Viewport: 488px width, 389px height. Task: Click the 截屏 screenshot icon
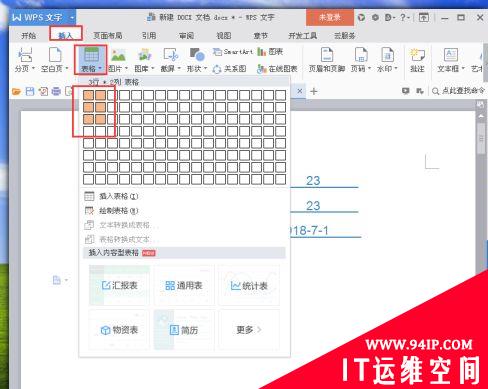[171, 55]
